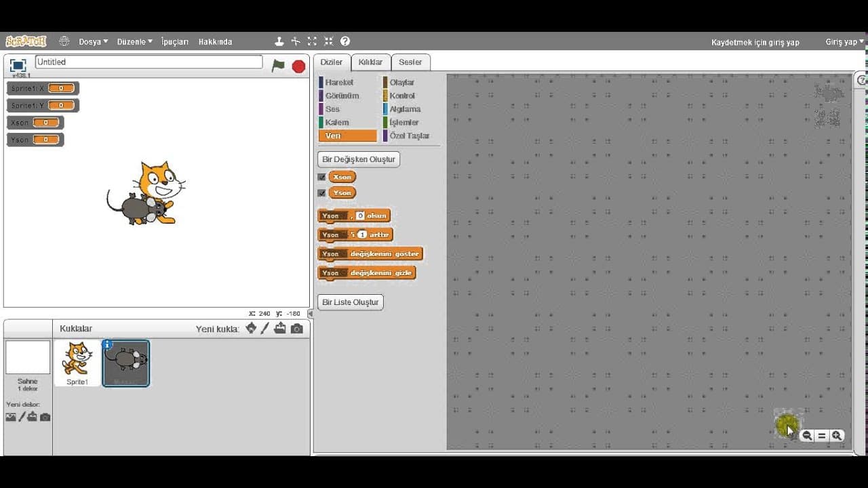Click value field in 'arttır' block
868x488 pixels.
click(x=362, y=235)
